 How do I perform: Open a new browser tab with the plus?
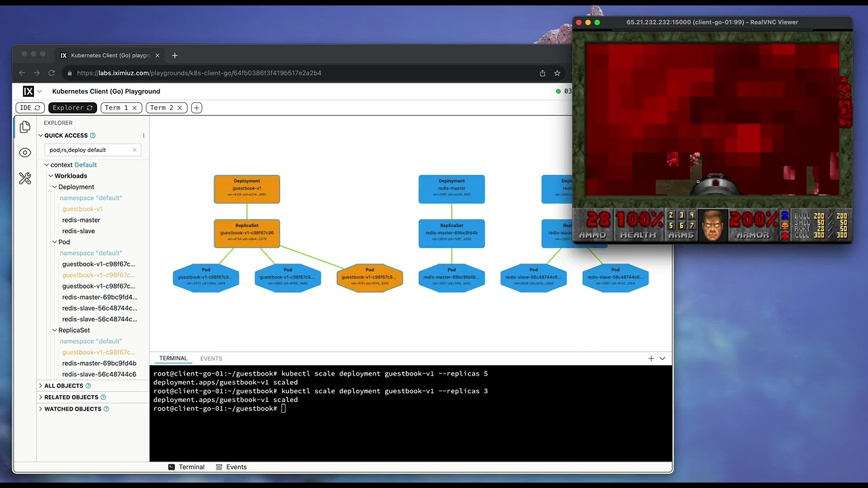coord(175,56)
